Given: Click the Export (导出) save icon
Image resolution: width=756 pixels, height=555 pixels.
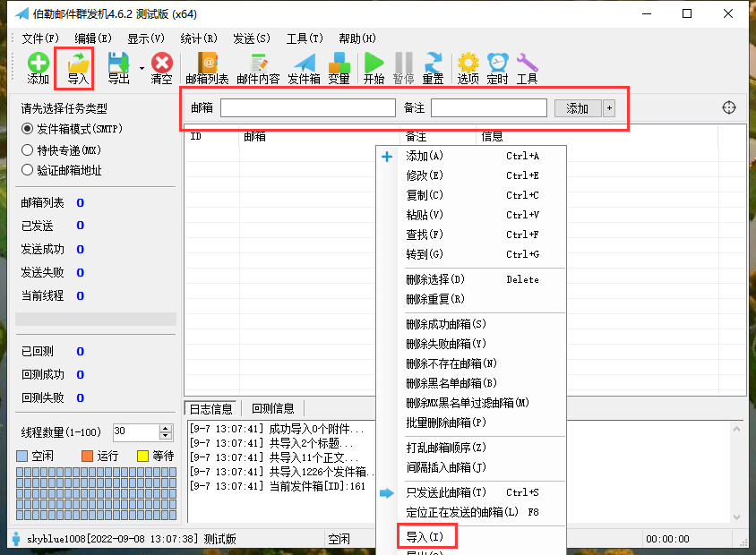Looking at the screenshot, I should coord(118,68).
